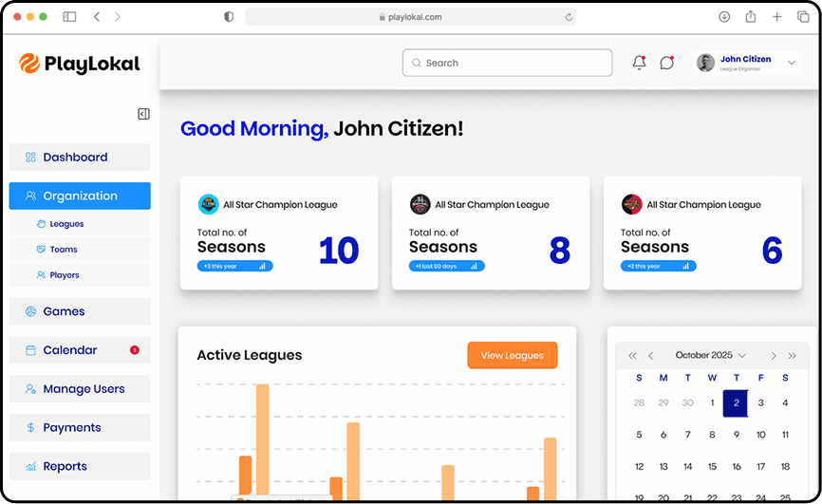Select highlighted October 2 in the calendar
This screenshot has height=504, width=822.
[x=736, y=402]
